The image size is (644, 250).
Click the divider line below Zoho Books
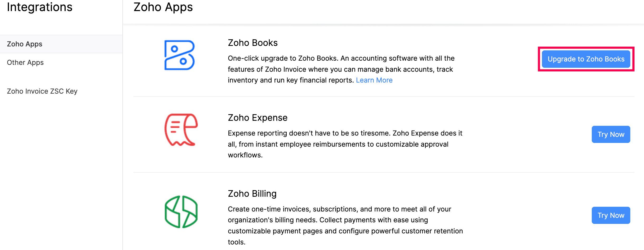click(x=384, y=97)
